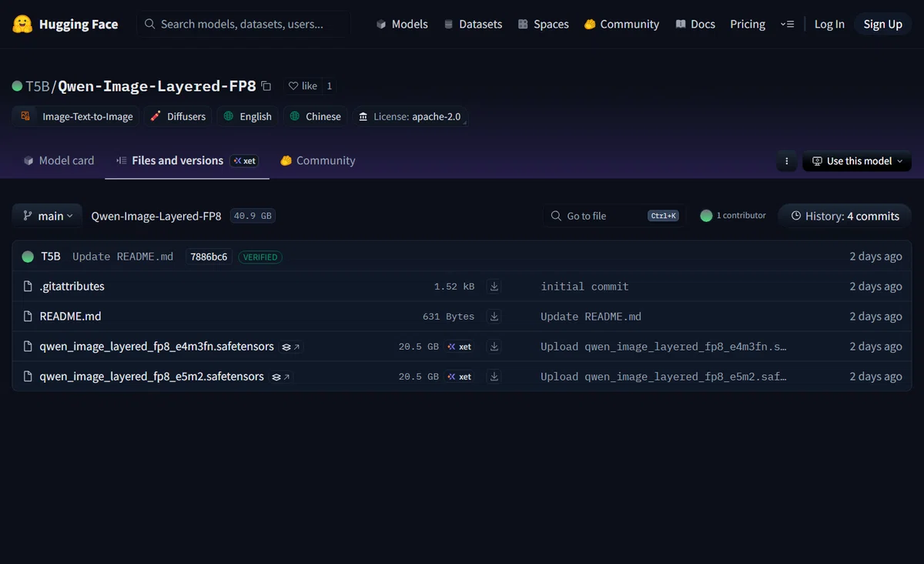The image size is (924, 564).
Task: Open the main branch selector
Action: point(47,216)
